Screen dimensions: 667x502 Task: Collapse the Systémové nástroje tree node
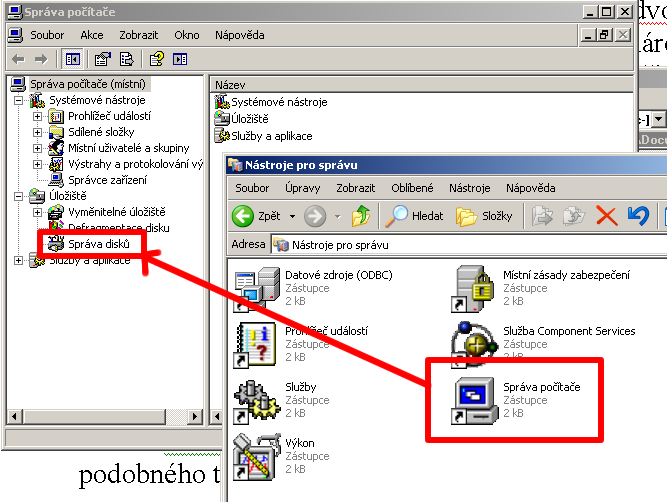[21, 100]
